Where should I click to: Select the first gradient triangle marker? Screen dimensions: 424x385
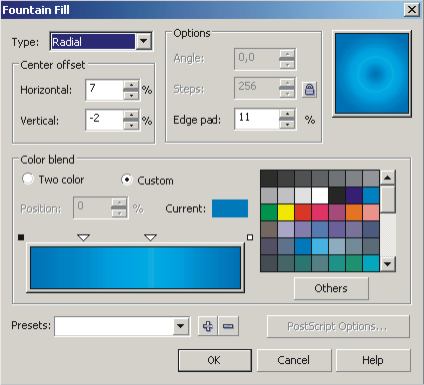click(x=83, y=237)
